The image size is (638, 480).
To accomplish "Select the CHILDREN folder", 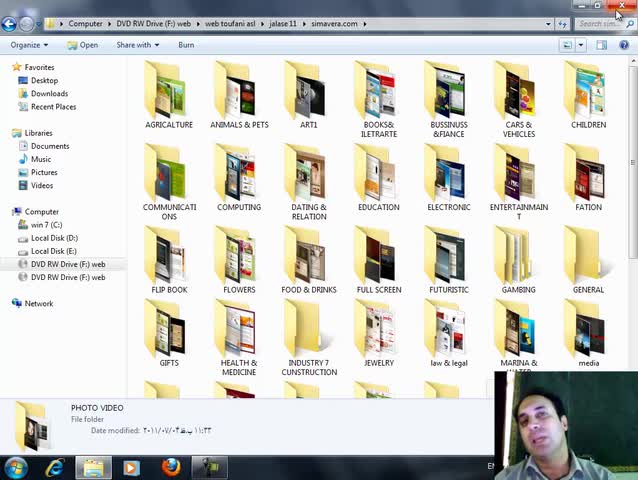I will pos(588,95).
